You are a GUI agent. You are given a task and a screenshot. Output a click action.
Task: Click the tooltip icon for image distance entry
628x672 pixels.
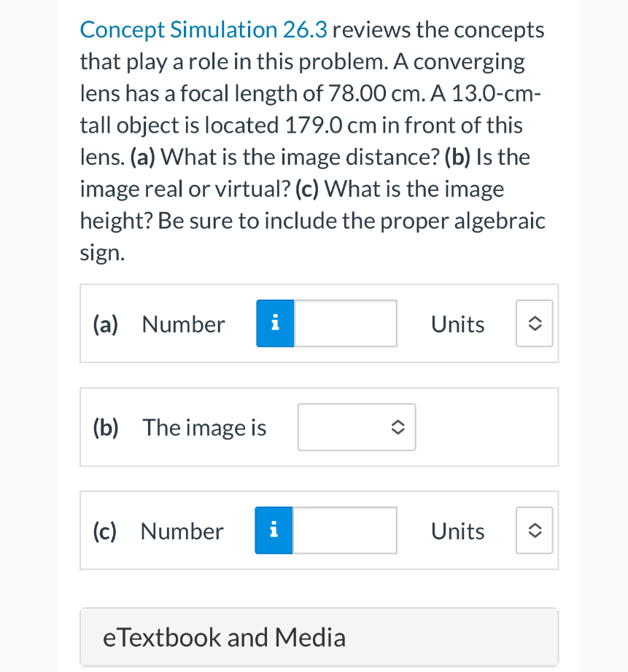coord(274,323)
